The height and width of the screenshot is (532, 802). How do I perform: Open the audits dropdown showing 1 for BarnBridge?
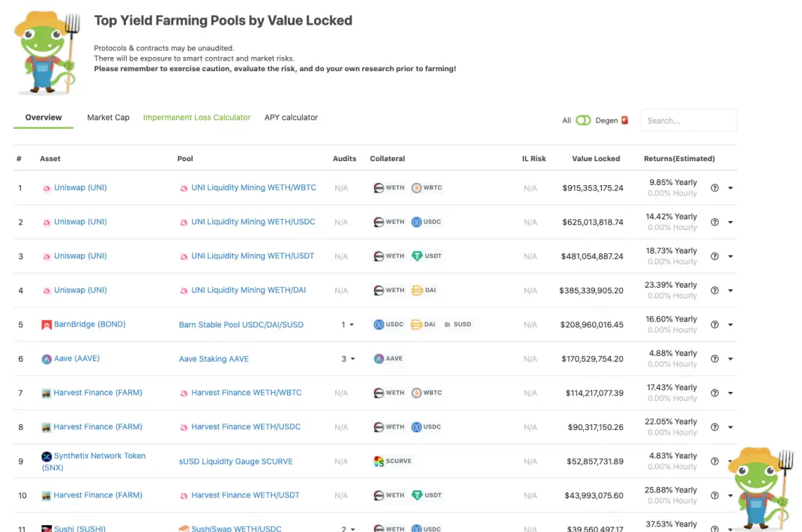[x=348, y=324]
